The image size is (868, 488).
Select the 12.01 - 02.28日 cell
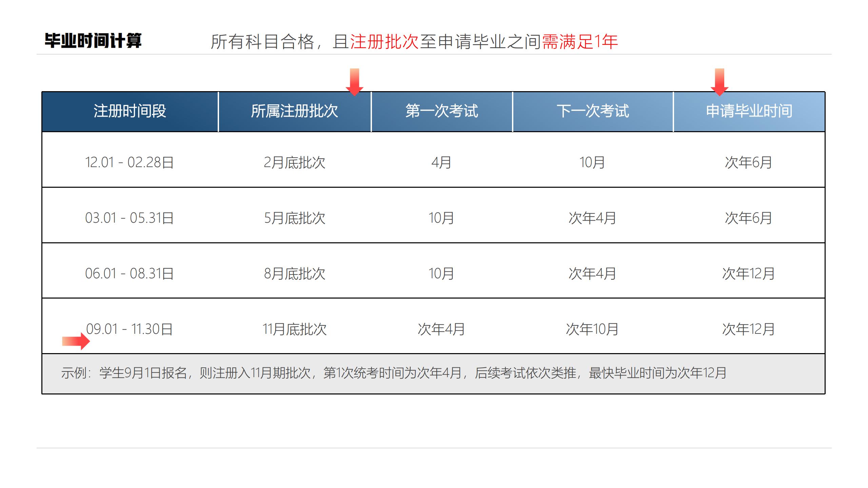click(130, 162)
